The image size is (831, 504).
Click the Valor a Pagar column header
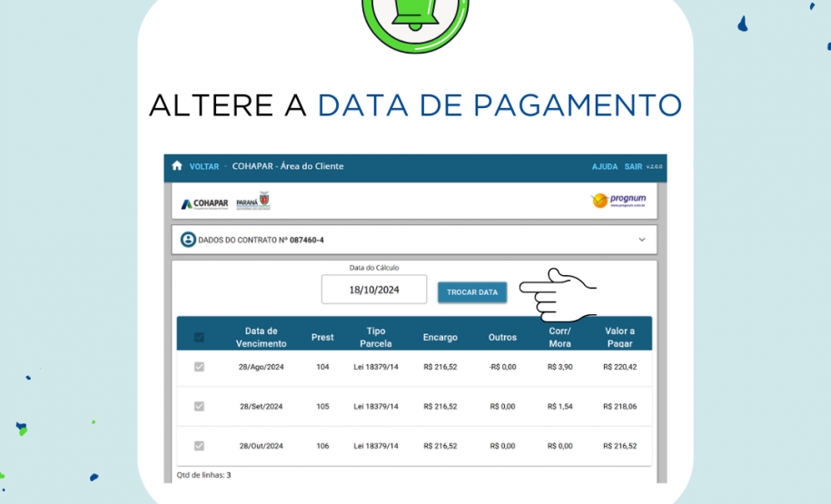(619, 337)
